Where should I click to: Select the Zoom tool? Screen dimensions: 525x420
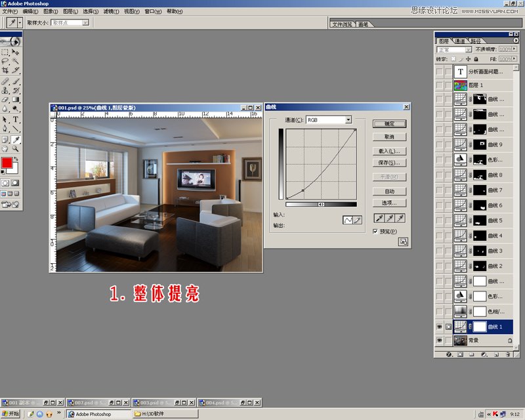pyautogui.click(x=15, y=148)
